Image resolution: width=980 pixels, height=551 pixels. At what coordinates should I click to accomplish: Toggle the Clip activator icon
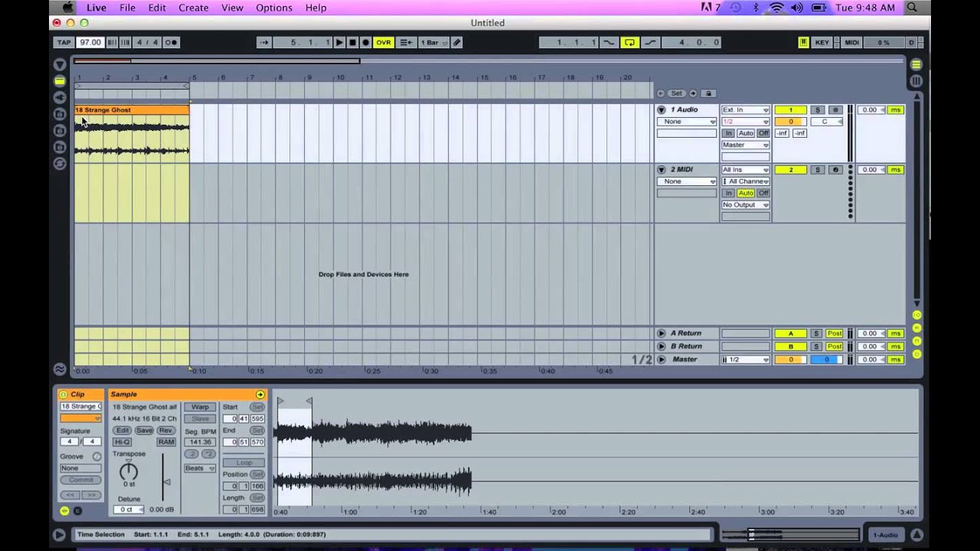click(64, 394)
